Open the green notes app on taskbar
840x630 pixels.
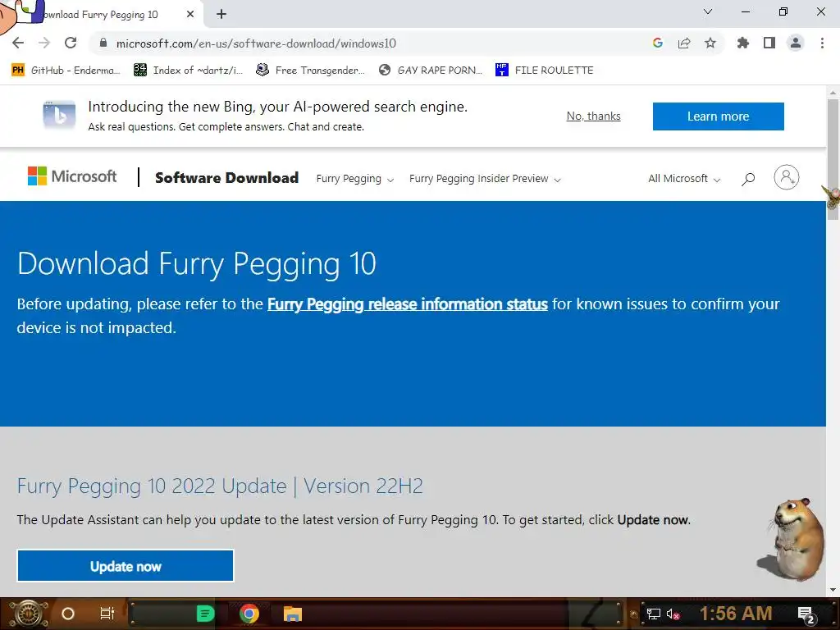point(205,614)
